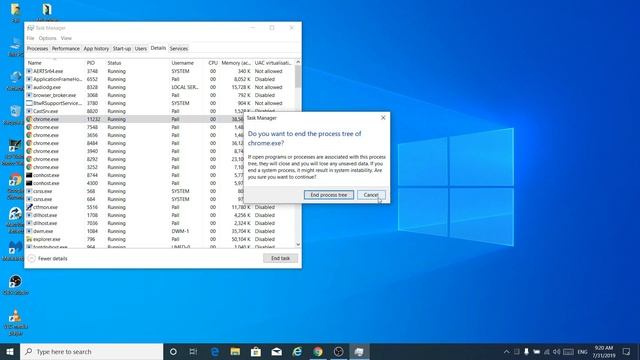Screen dimensions: 640x360
Task: Select the explorer.exe process icon
Action: [29, 239]
